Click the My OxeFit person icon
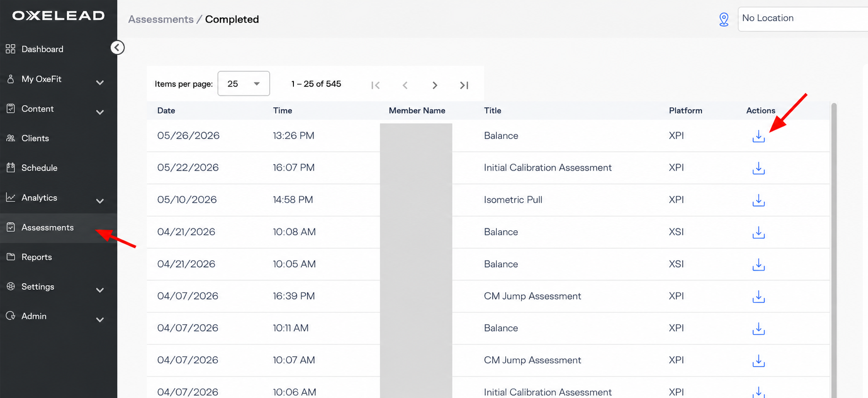868x398 pixels. tap(10, 79)
